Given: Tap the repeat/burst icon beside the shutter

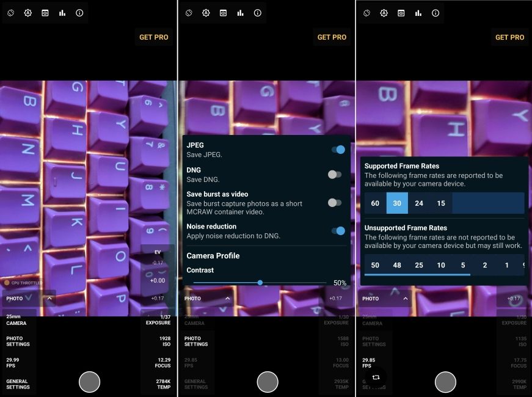Looking at the screenshot, I should point(376,377).
